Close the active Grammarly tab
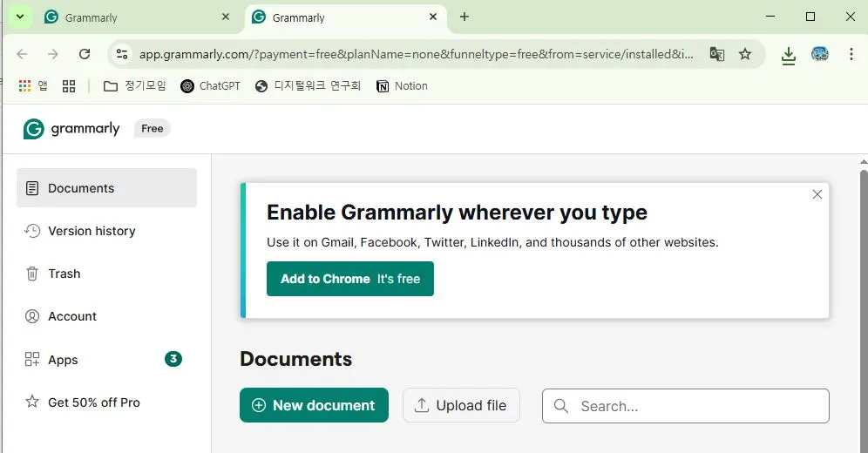Viewport: 868px width, 453px height. [x=433, y=17]
